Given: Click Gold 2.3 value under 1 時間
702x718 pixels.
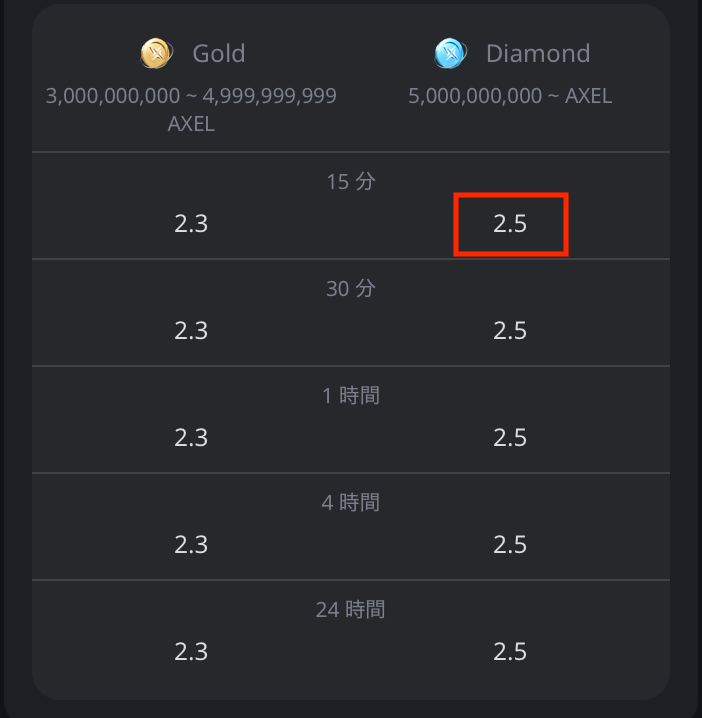Looking at the screenshot, I should [x=191, y=438].
